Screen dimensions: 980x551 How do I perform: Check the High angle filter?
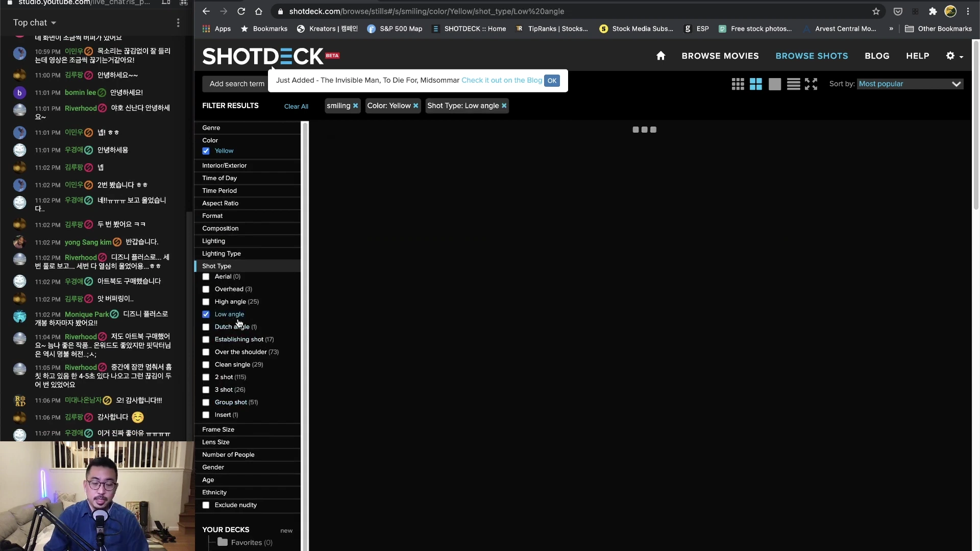206,302
